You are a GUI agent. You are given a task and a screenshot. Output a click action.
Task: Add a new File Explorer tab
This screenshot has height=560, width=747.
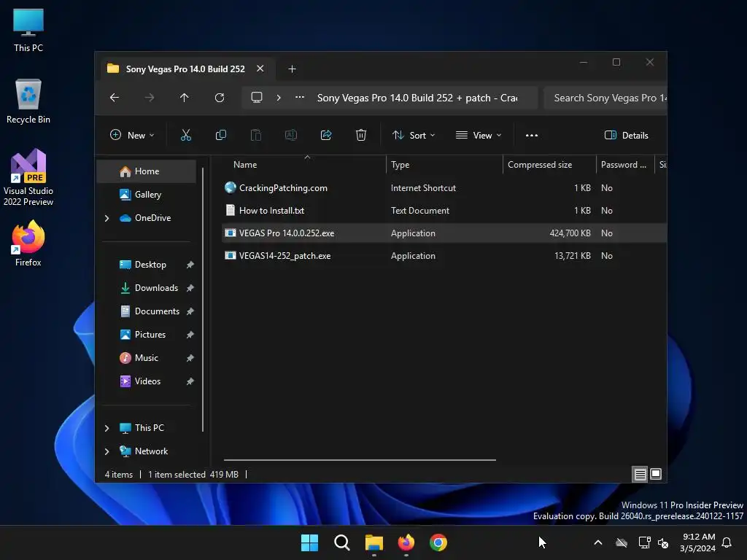292,69
